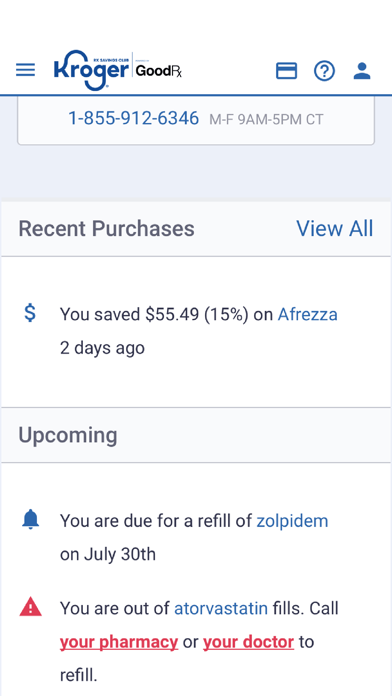Follow the 'your doctor' link
This screenshot has width=392, height=696.
[x=249, y=642]
